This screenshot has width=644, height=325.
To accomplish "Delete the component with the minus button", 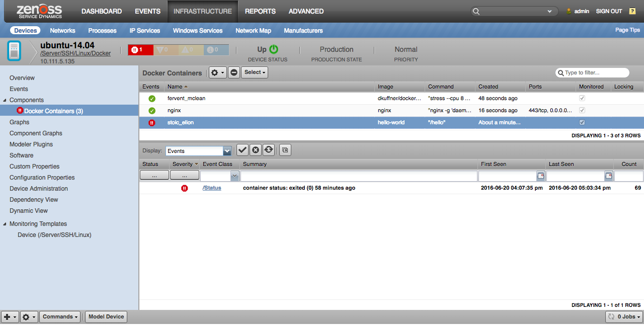I will point(234,72).
